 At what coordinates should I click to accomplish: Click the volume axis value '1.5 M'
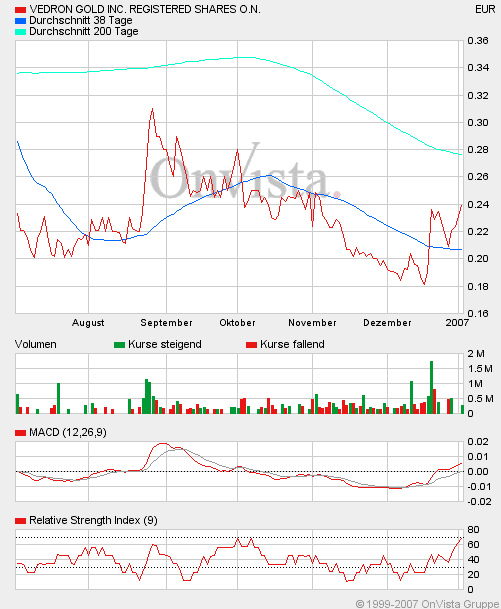pyautogui.click(x=480, y=369)
